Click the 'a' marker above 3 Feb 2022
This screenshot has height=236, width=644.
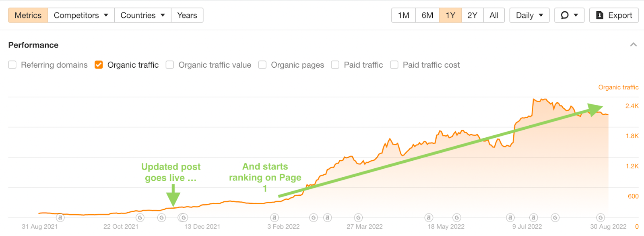[x=275, y=217]
